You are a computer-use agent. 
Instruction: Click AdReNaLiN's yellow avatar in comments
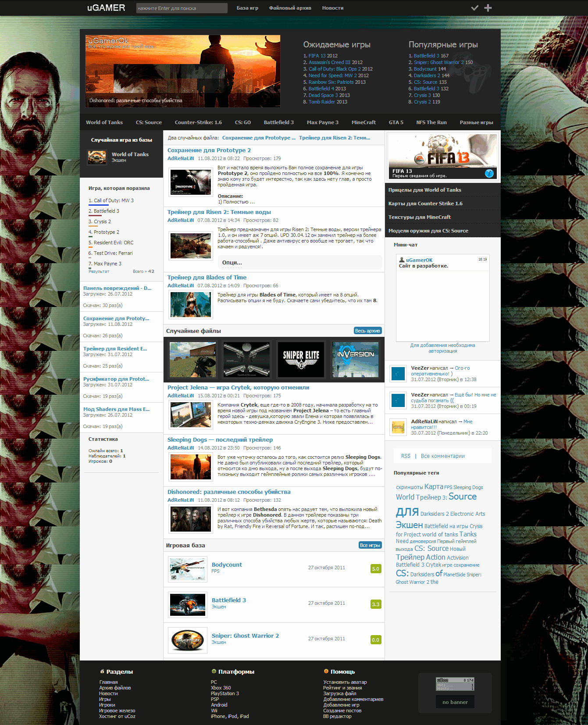(398, 427)
